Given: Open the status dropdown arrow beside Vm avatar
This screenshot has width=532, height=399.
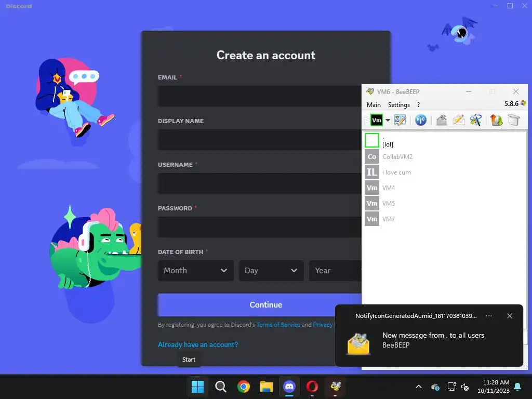Looking at the screenshot, I should tap(388, 120).
